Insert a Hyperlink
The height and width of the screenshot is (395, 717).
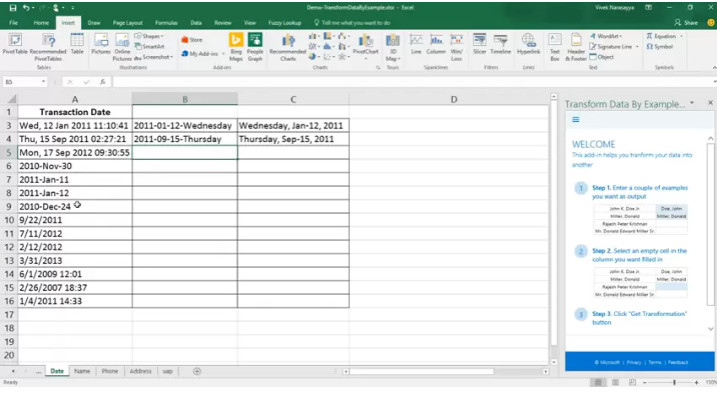pyautogui.click(x=529, y=44)
